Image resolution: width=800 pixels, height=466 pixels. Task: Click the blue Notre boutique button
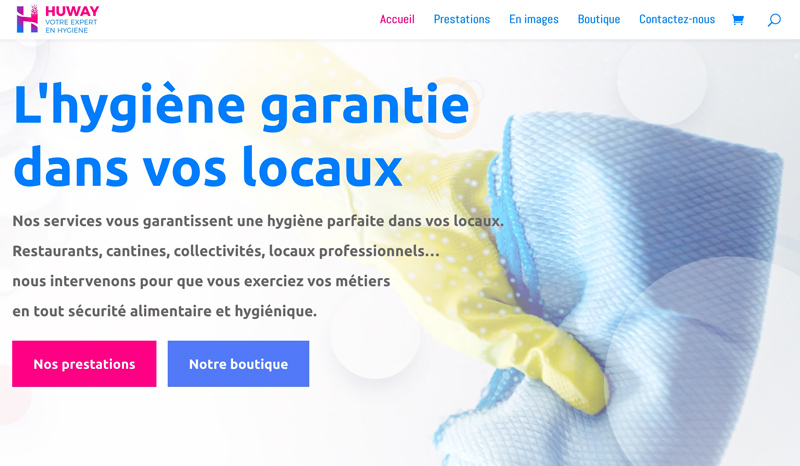[238, 364]
